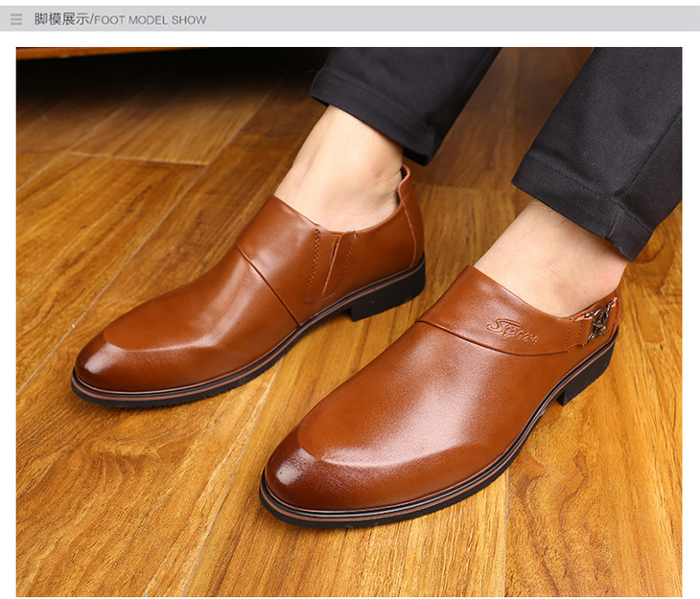Click the FOOT MODEL SHOW header text
This screenshot has height=599, width=700.
coord(150,20)
